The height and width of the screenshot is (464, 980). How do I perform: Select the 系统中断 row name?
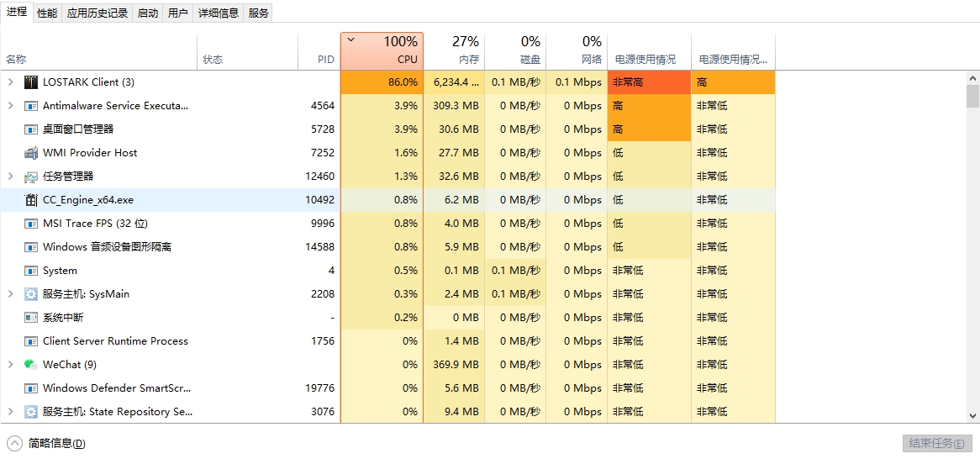point(62,318)
